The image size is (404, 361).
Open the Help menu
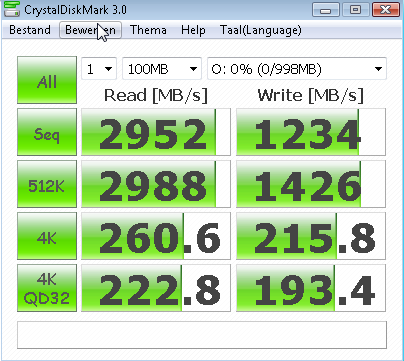pos(193,30)
